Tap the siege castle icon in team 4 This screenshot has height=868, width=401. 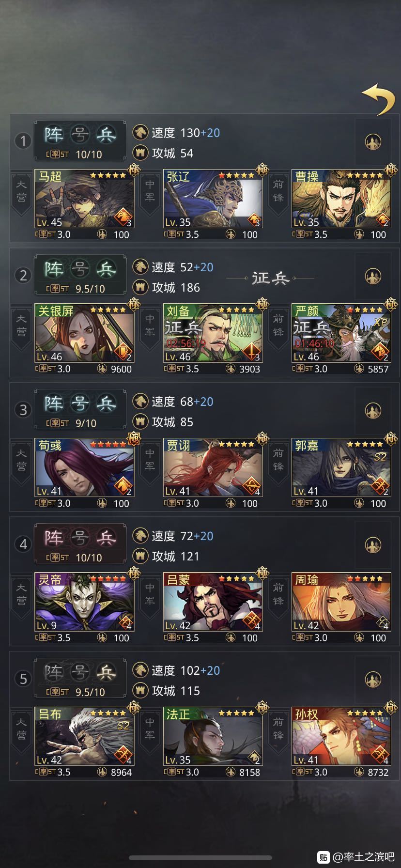point(140,556)
